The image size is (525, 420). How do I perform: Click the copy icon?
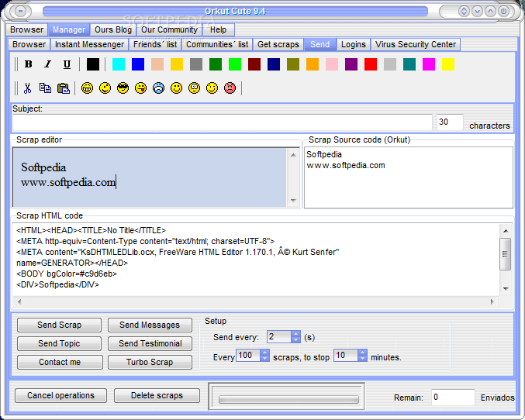(45, 88)
